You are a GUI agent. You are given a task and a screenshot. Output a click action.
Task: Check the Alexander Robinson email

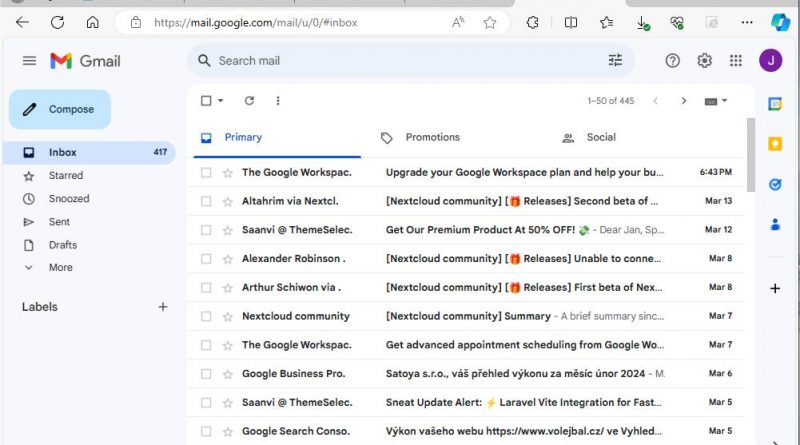point(206,259)
